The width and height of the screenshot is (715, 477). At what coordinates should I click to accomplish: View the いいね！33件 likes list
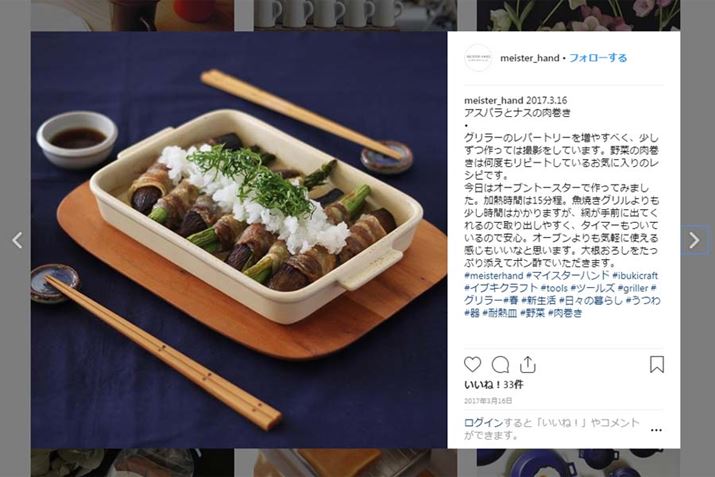493,384
